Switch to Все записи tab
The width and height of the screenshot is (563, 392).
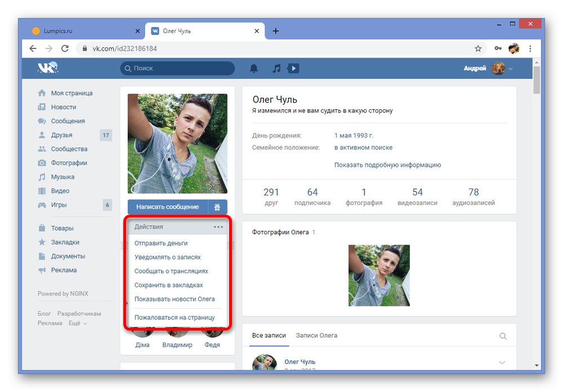coord(269,336)
